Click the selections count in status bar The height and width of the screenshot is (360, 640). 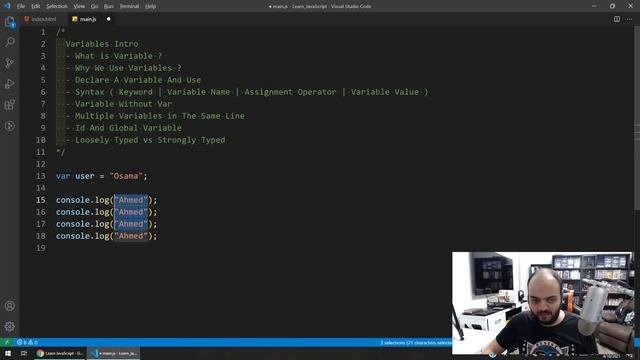coord(416,342)
